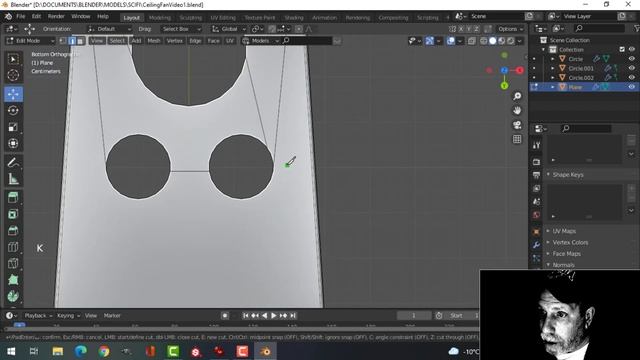Open the Modifier properties wrench tab
Image resolution: width=640 pixels, height=360 pixels.
point(536,245)
